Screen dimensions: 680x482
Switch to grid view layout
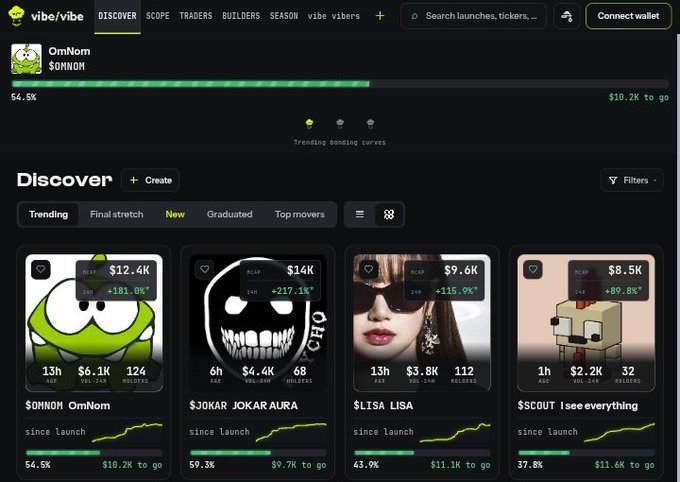[389, 214]
